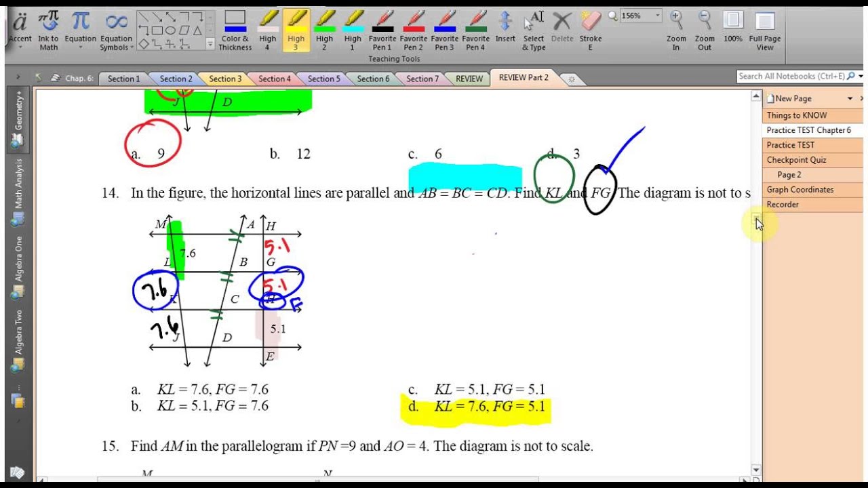
Task: Click the search magnifier in notebook search
Action: [852, 77]
